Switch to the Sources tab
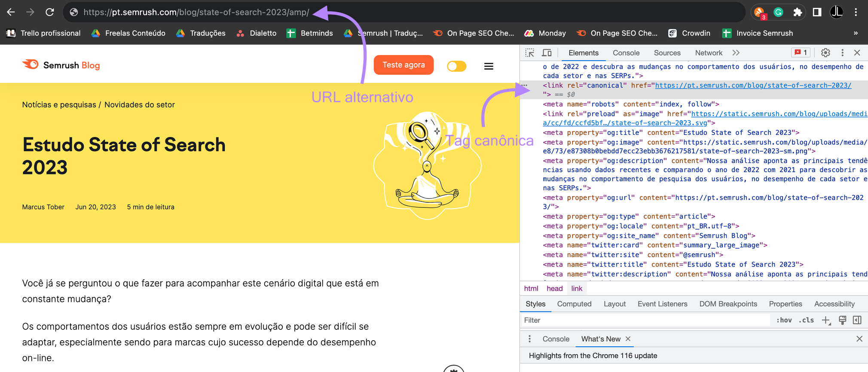 667,53
